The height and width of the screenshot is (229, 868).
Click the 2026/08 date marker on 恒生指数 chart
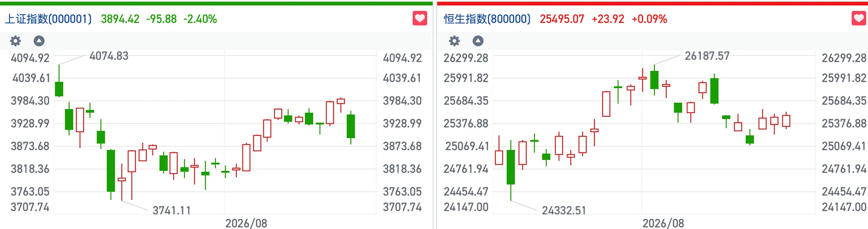tap(663, 223)
